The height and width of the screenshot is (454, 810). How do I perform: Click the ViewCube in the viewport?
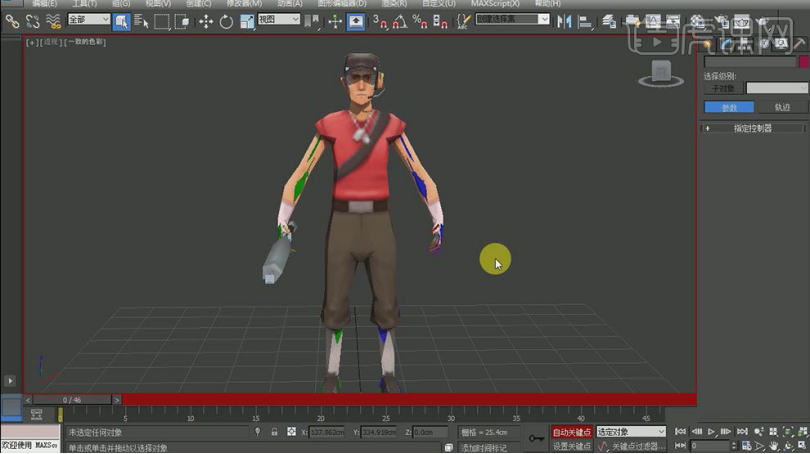click(660, 70)
